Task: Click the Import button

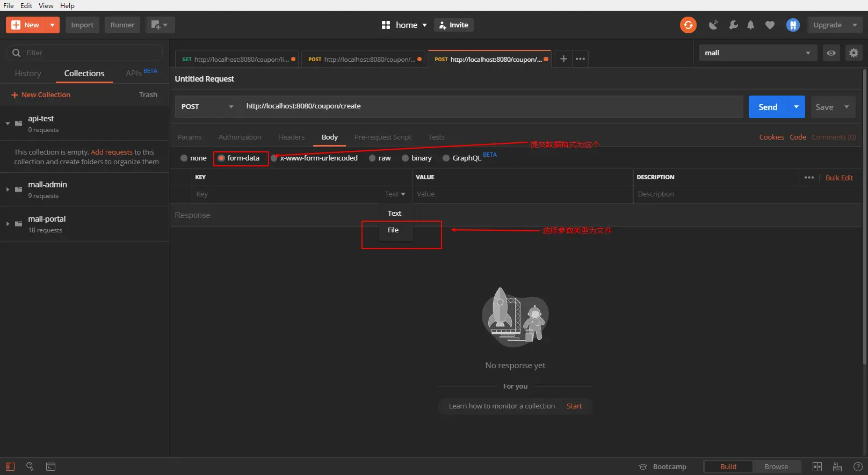Action: 82,25
